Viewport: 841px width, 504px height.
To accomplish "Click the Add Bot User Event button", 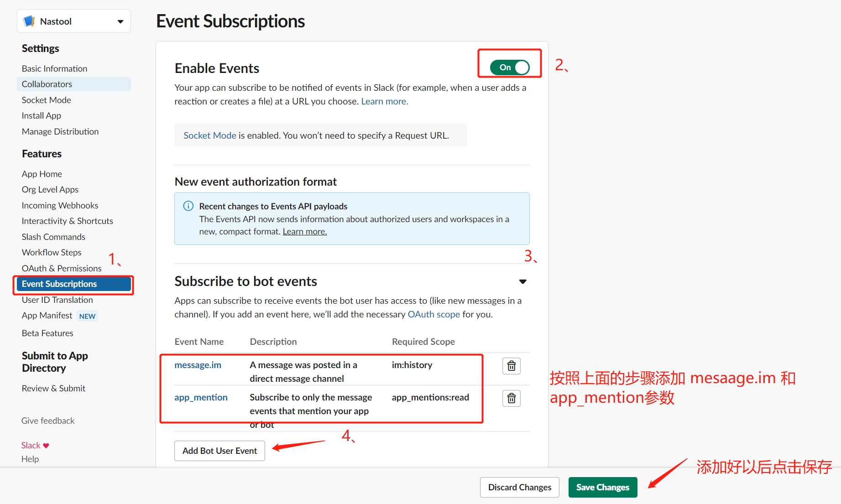I will (219, 451).
